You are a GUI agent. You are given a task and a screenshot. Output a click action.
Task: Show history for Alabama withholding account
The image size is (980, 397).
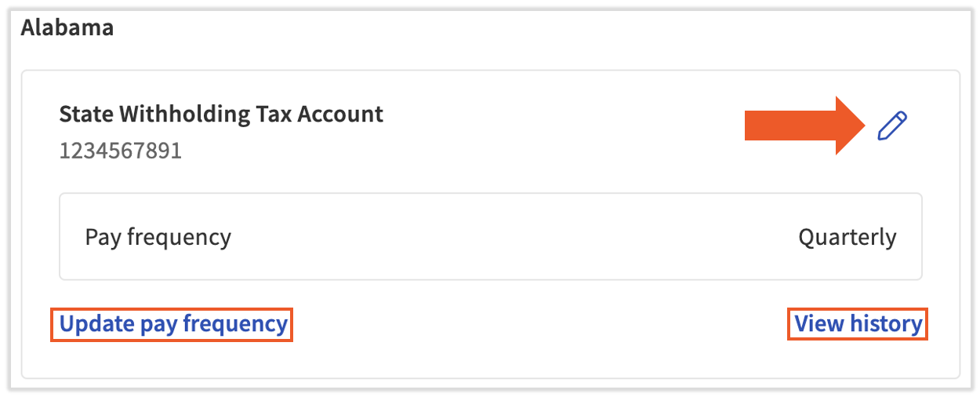(858, 324)
